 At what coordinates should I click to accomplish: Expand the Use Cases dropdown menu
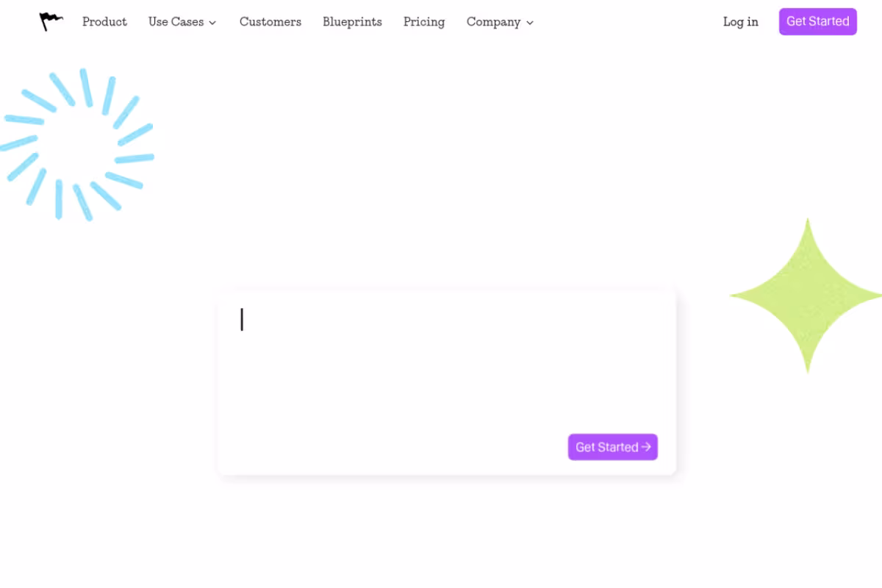(x=182, y=22)
